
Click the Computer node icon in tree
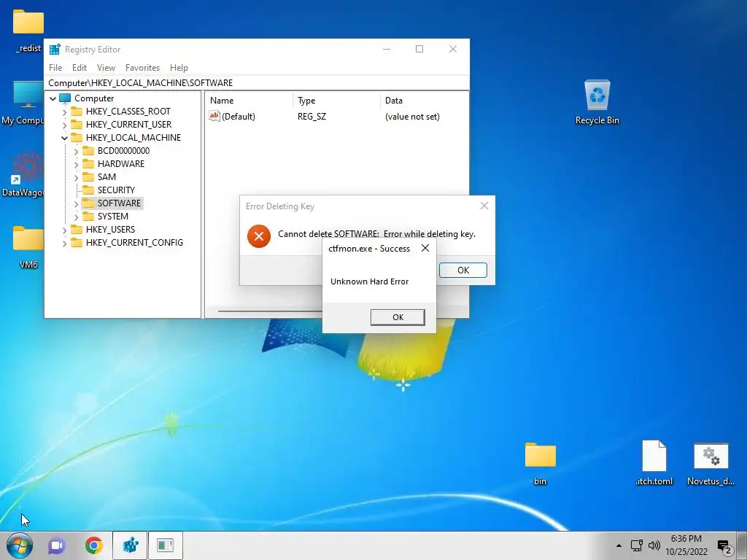pyautogui.click(x=65, y=98)
